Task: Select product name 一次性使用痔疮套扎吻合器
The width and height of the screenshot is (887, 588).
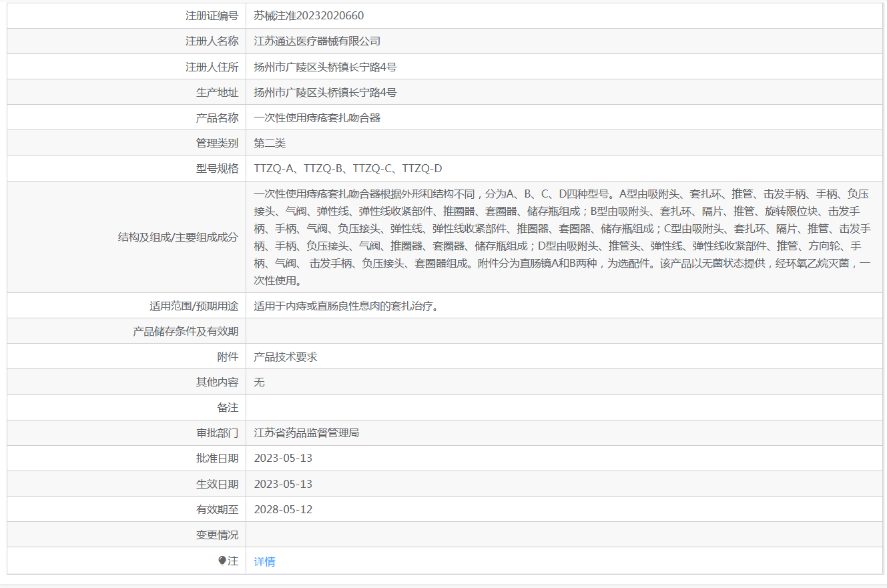Action: (317, 117)
